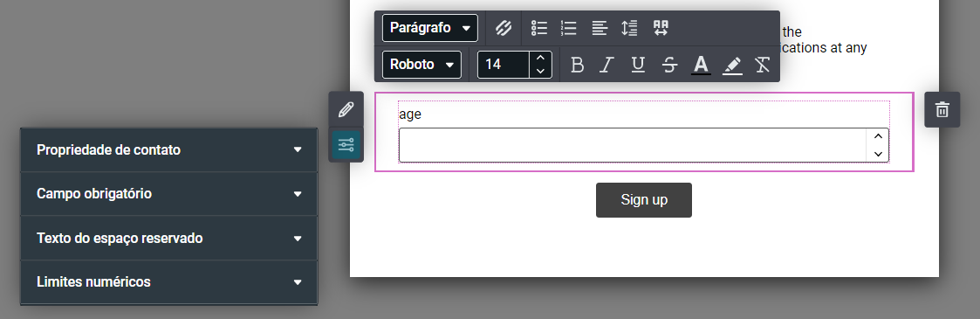Apply bulleted list formatting
The height and width of the screenshot is (319, 980).
point(538,27)
